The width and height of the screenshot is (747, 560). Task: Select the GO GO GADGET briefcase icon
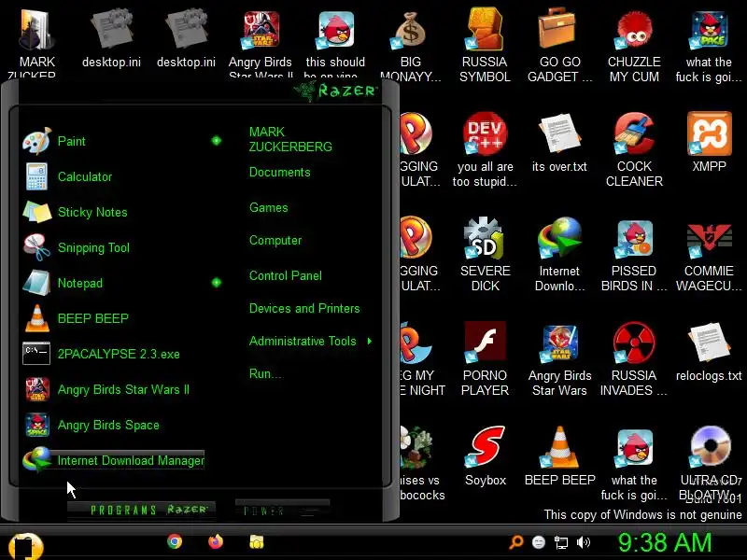click(559, 47)
